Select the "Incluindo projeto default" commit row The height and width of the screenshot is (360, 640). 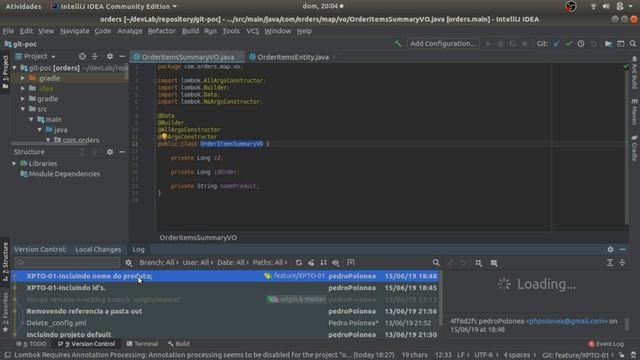(x=225, y=334)
